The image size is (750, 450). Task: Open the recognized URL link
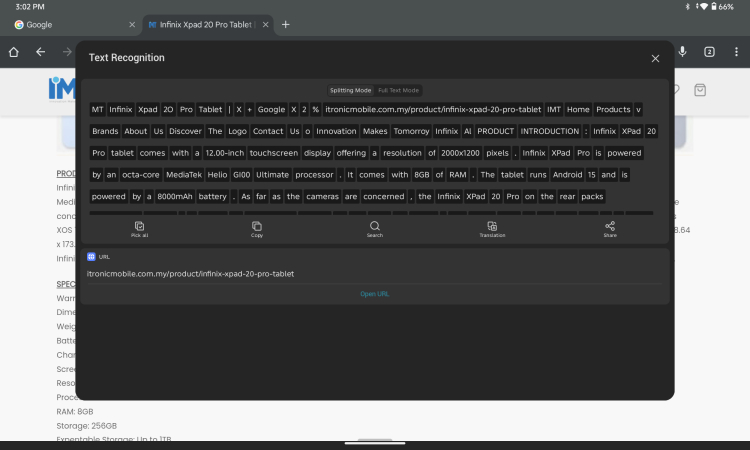pos(375,294)
